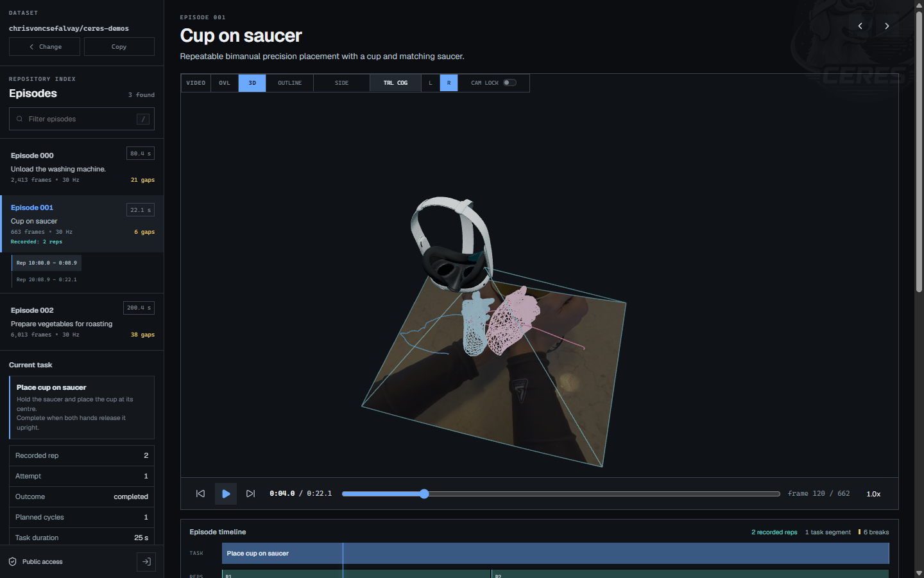Go to next episode arrow
The image size is (924, 578).
(x=887, y=26)
